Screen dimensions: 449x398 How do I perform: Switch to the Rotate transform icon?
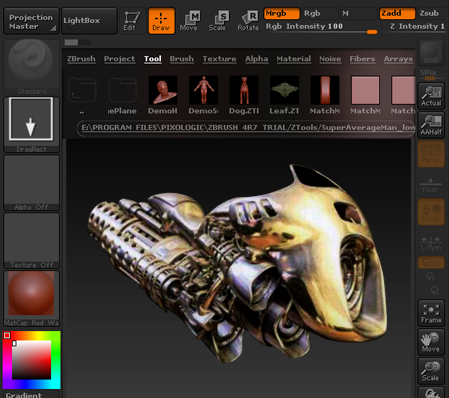tap(248, 21)
